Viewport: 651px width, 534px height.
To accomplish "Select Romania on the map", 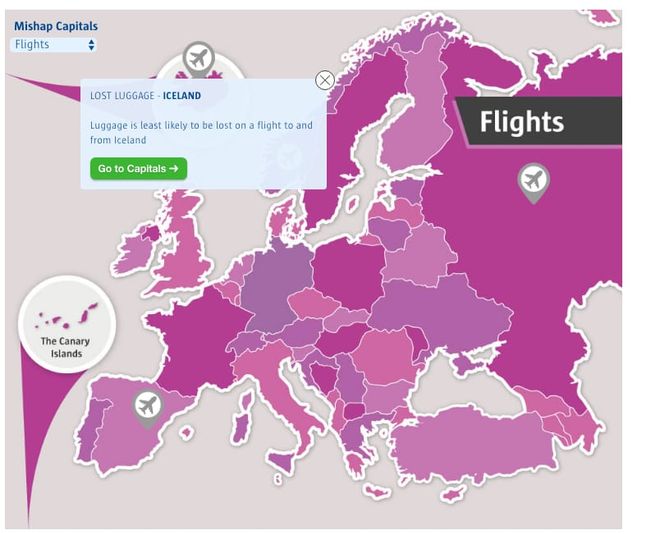I will coord(385,352).
